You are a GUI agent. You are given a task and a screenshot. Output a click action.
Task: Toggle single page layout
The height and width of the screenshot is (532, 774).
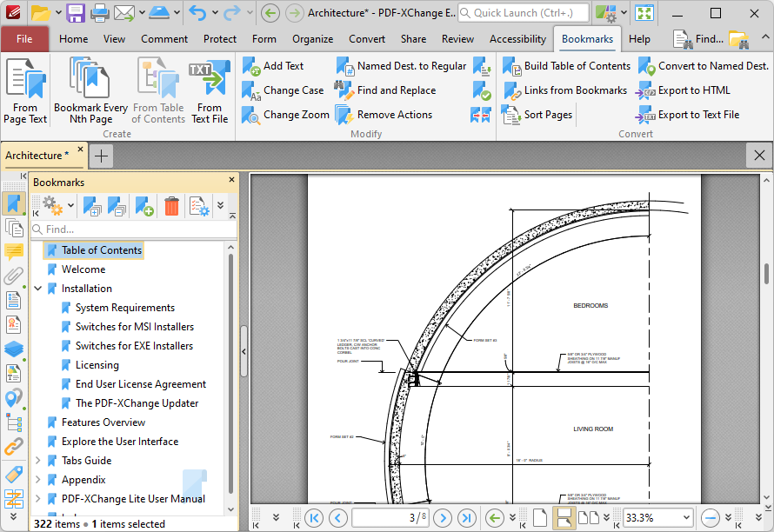pyautogui.click(x=540, y=518)
